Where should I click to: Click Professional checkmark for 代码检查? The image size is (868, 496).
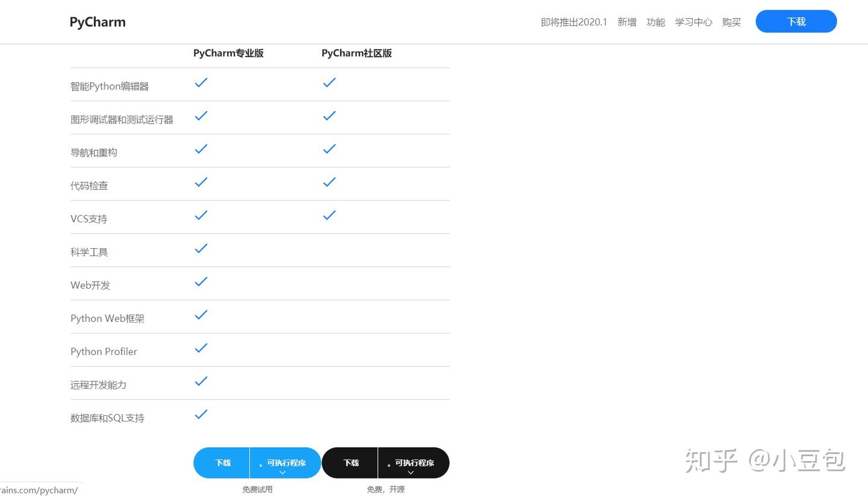[x=201, y=182]
